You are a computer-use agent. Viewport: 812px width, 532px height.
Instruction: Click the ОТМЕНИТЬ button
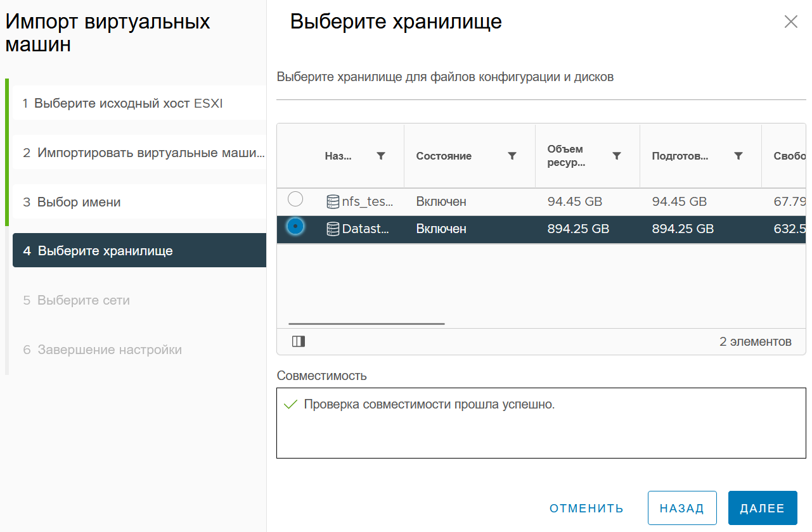[x=586, y=509]
